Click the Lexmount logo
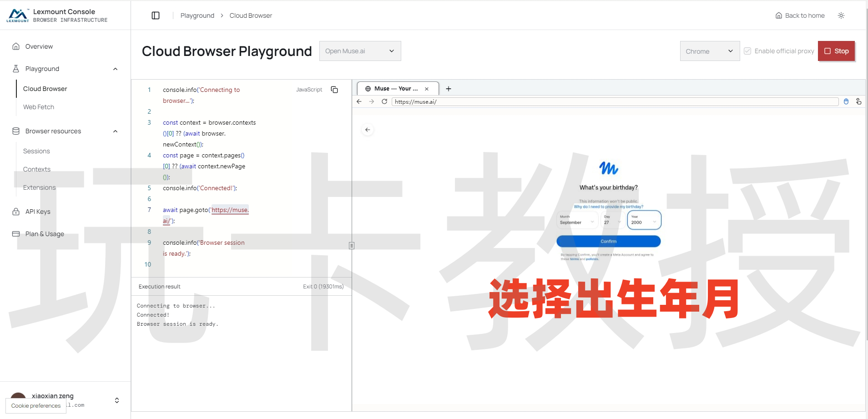The image size is (868, 419). (18, 15)
